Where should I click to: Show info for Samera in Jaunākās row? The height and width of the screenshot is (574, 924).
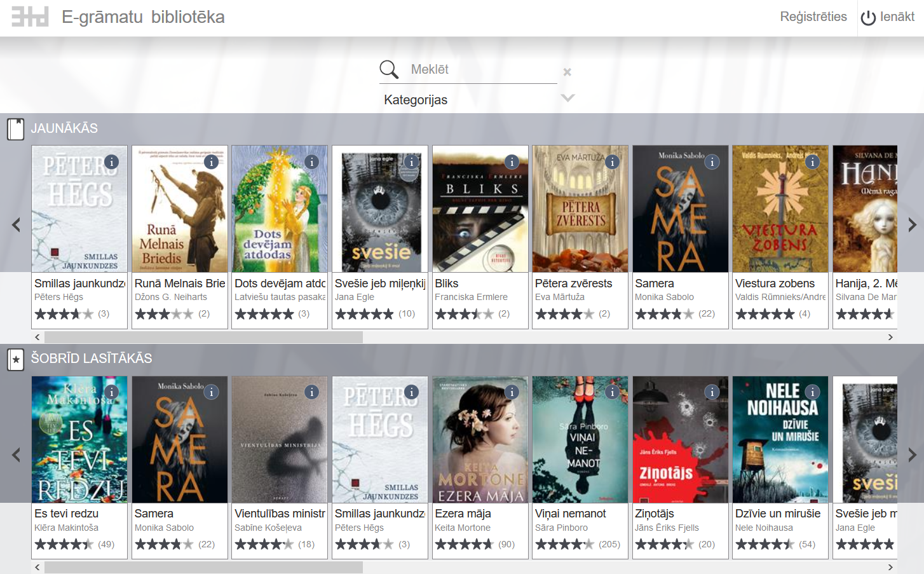(712, 162)
